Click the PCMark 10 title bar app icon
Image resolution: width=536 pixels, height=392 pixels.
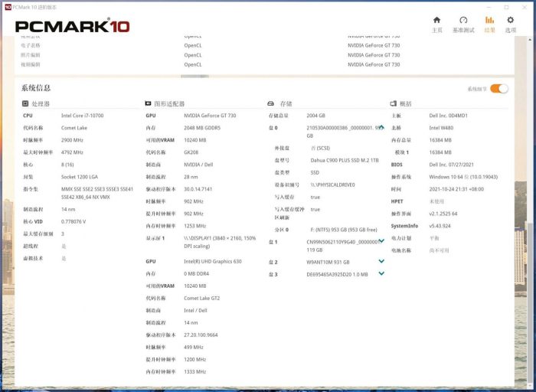click(x=6, y=6)
